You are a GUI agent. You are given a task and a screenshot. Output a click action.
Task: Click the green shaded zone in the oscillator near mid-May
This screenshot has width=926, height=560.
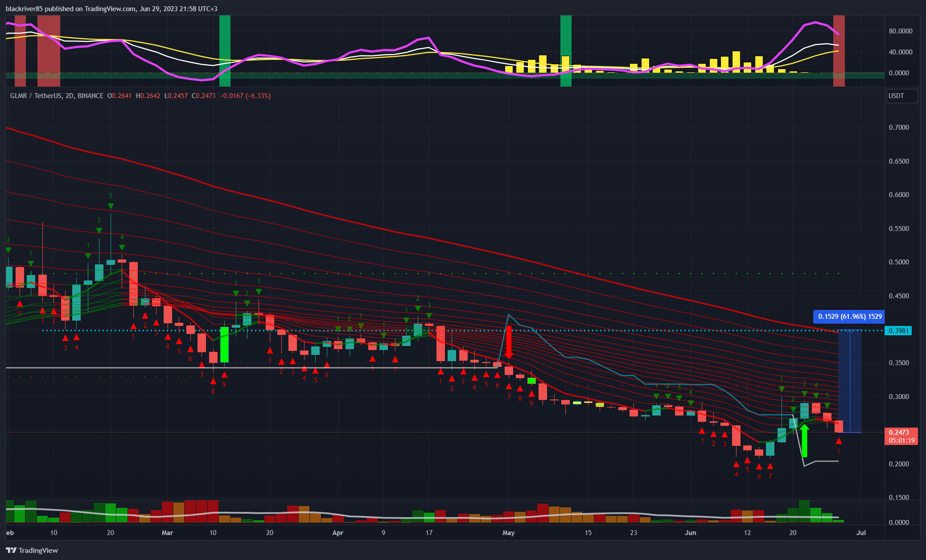pyautogui.click(x=566, y=51)
